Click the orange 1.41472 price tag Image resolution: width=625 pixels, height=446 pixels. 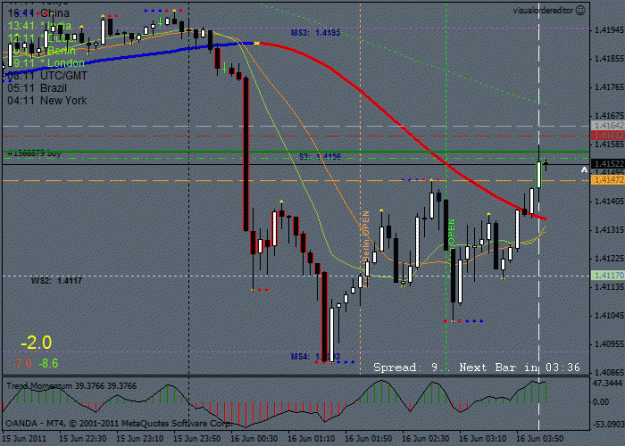608,181
